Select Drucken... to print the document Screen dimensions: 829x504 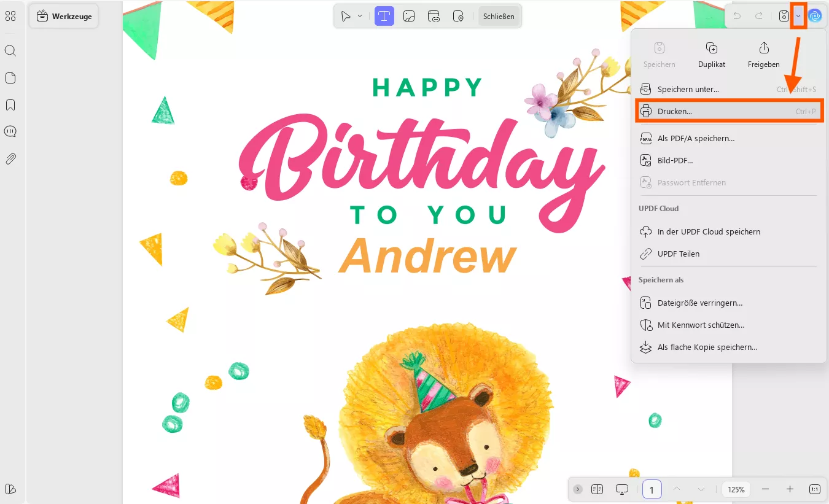pos(728,112)
